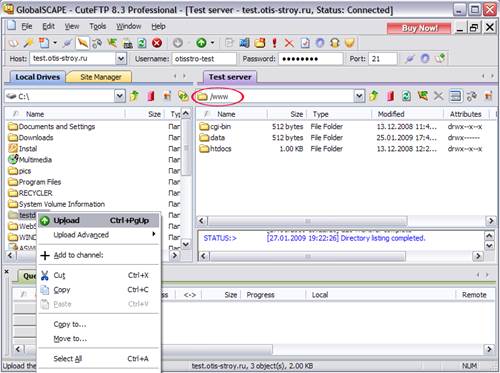This screenshot has height=373, width=500.
Task: Click the Password input field
Action: [310, 59]
